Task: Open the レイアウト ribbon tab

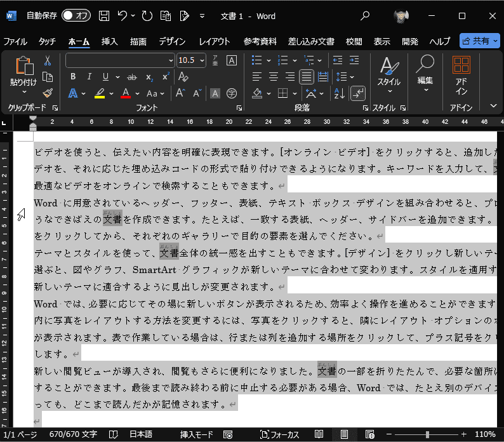Action: tap(215, 41)
